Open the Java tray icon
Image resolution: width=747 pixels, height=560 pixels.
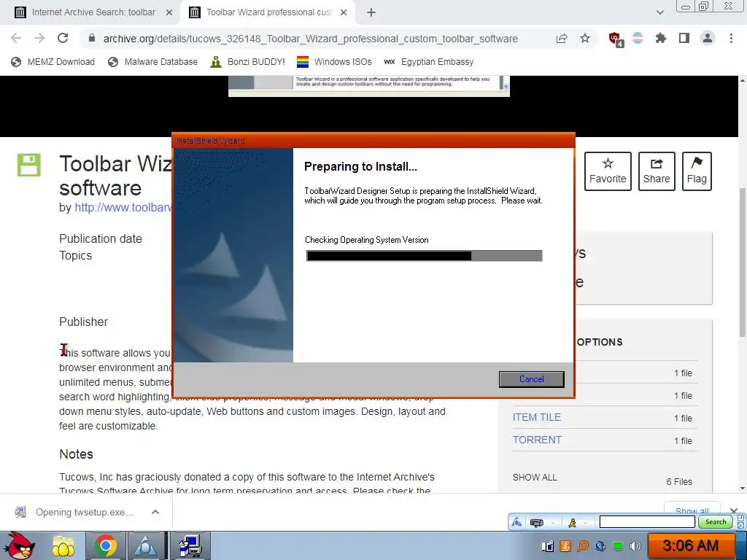(x=565, y=546)
